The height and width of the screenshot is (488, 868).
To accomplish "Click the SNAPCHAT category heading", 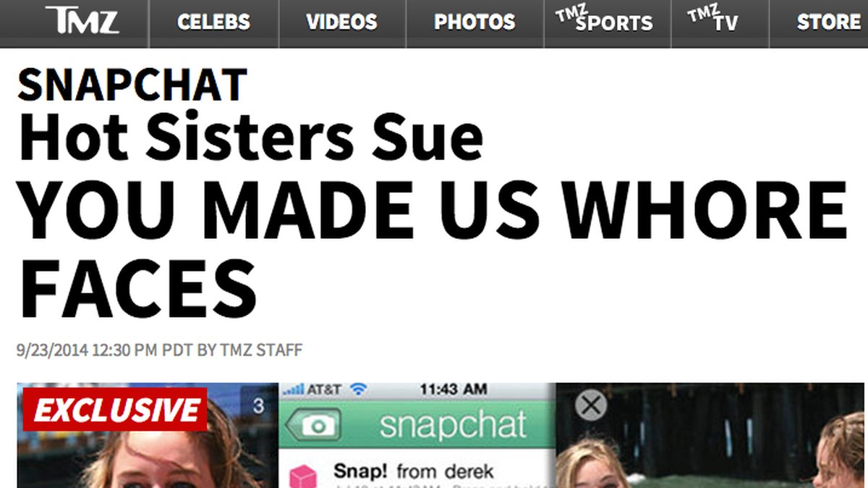I will (x=132, y=84).
